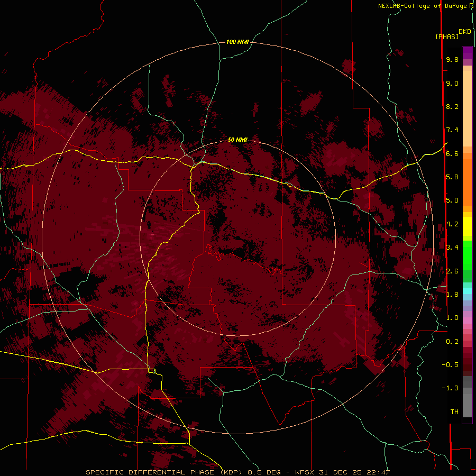Click the 0.2 value on color scale
476x476 pixels.
coord(452,342)
